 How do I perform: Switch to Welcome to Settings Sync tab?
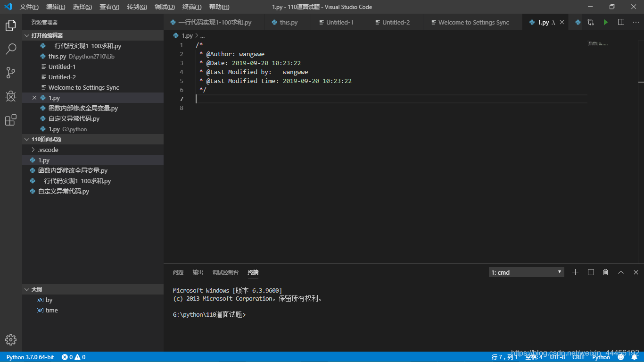pyautogui.click(x=473, y=22)
